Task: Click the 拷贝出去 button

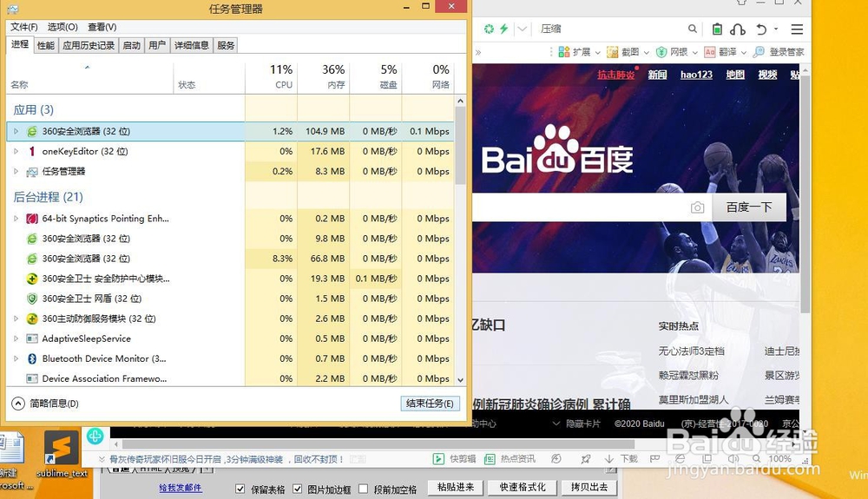Action: 589,488
